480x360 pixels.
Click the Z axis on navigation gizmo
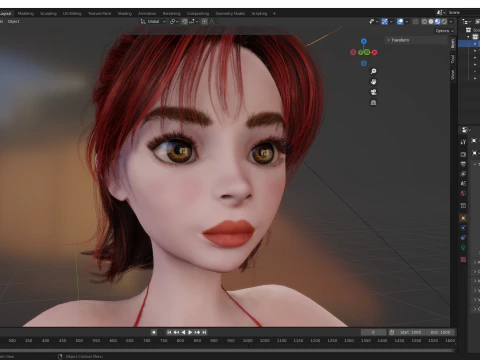364,41
